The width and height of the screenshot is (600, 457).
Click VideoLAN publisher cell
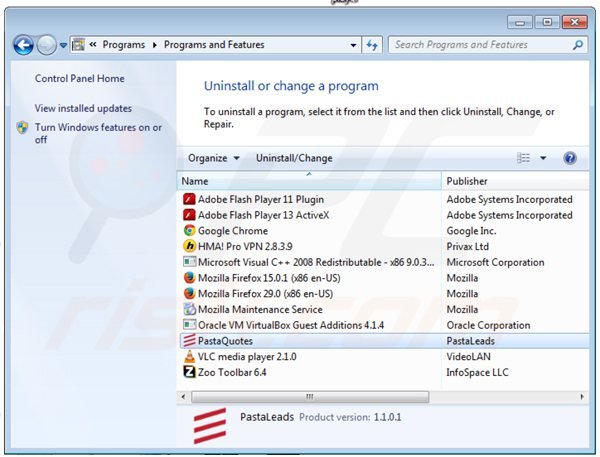point(468,356)
